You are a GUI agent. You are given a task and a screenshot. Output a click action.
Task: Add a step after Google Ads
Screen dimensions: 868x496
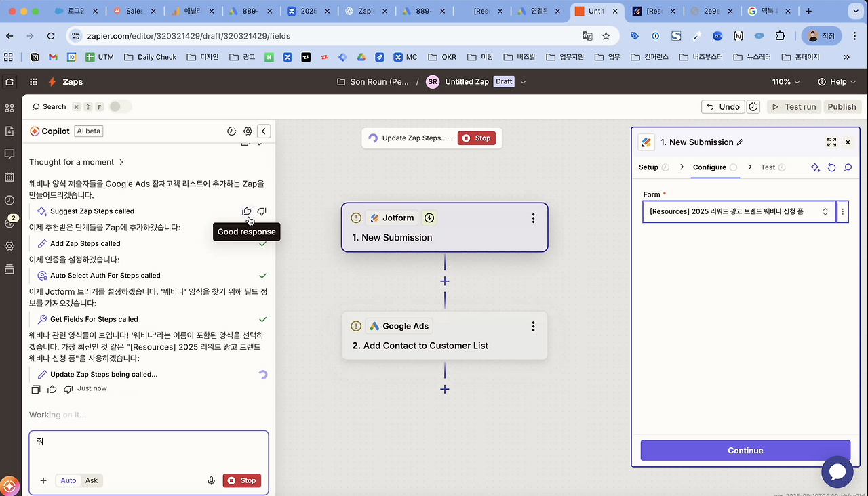click(445, 389)
